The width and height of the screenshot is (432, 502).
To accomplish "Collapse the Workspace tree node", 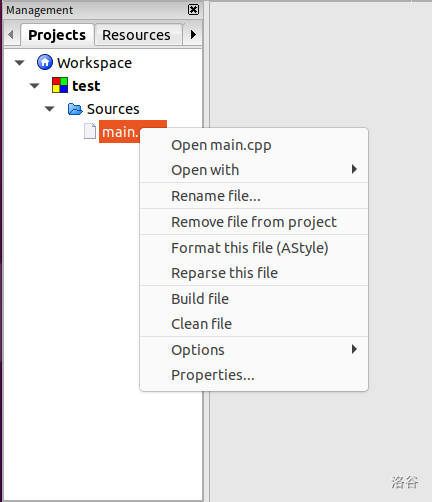I will point(20,63).
